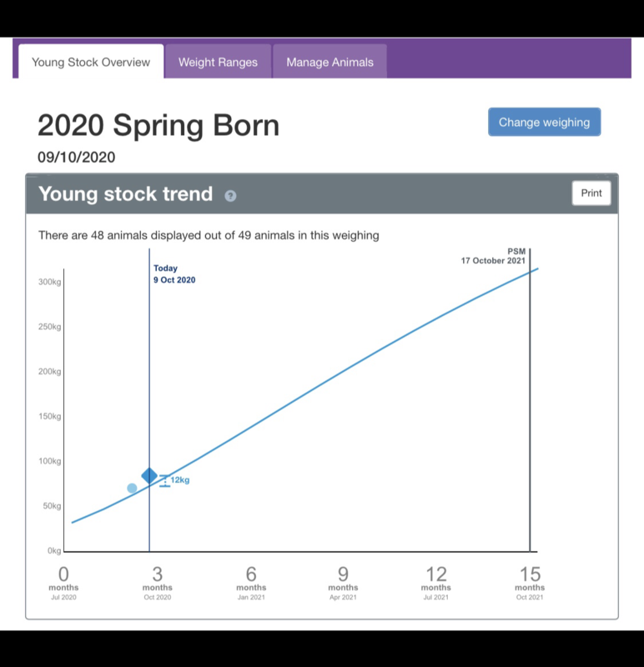644x667 pixels.
Task: Click the help icon beside Young stock trend
Action: (231, 196)
